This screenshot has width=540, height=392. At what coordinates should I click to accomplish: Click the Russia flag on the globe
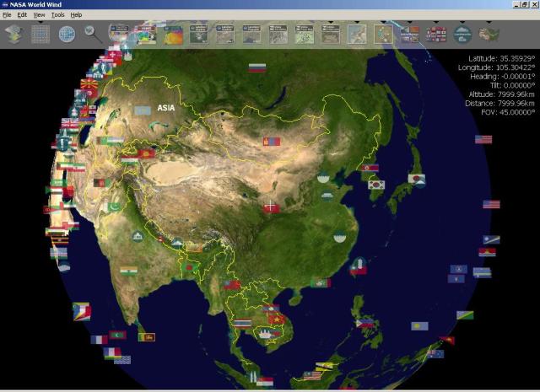(x=256, y=67)
